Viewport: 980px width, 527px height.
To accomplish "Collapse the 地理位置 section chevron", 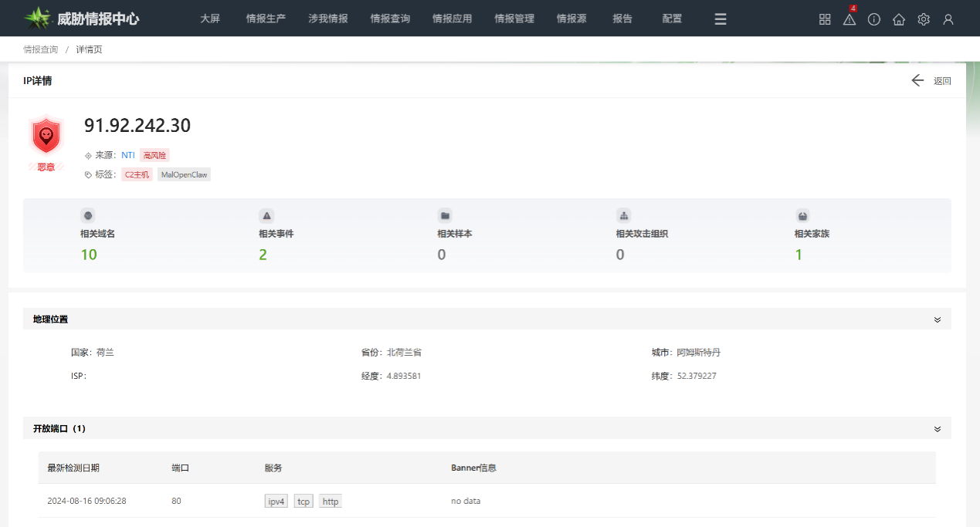I will pos(938,319).
